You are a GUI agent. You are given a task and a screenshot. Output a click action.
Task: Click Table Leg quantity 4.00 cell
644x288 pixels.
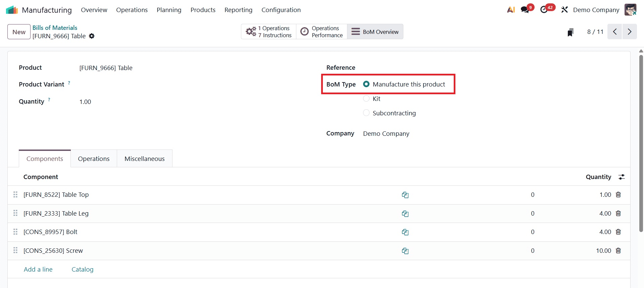tap(605, 214)
